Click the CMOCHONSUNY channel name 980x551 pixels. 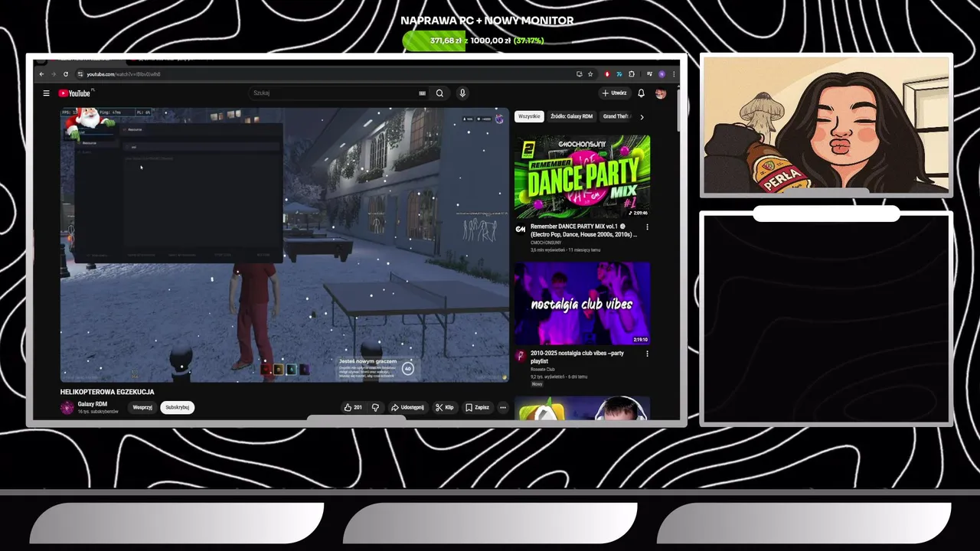(x=546, y=243)
